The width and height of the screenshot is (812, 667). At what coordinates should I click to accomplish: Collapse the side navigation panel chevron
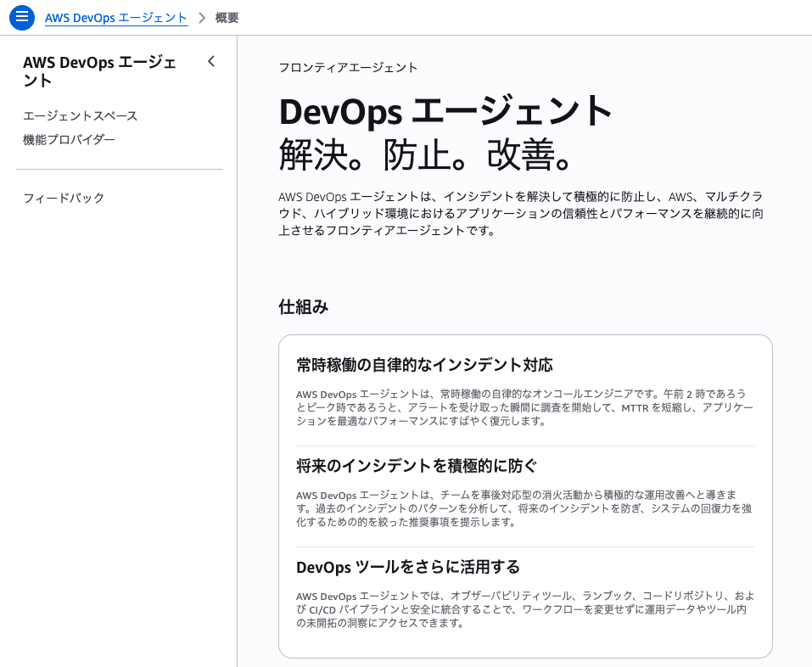pos(210,61)
